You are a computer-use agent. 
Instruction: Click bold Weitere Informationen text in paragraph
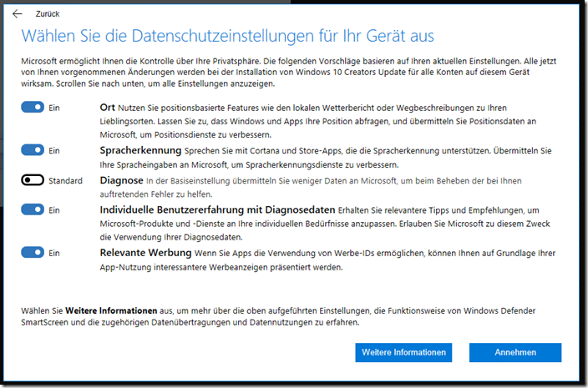pos(111,311)
